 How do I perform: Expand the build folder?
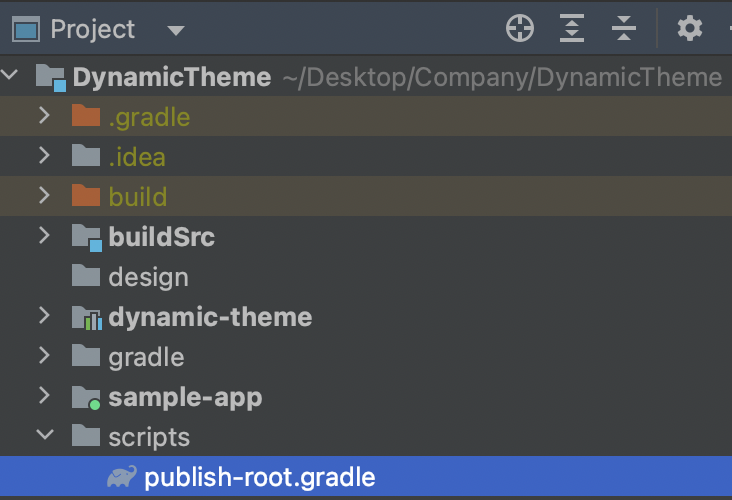point(44,195)
